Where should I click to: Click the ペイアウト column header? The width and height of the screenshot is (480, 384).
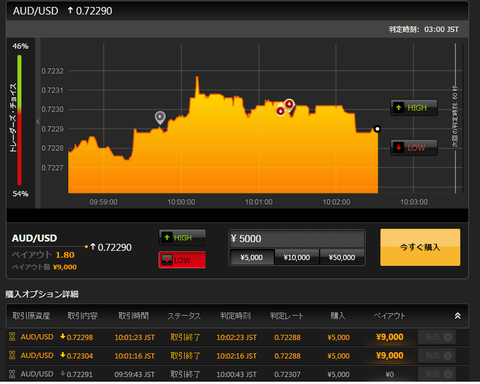click(389, 316)
